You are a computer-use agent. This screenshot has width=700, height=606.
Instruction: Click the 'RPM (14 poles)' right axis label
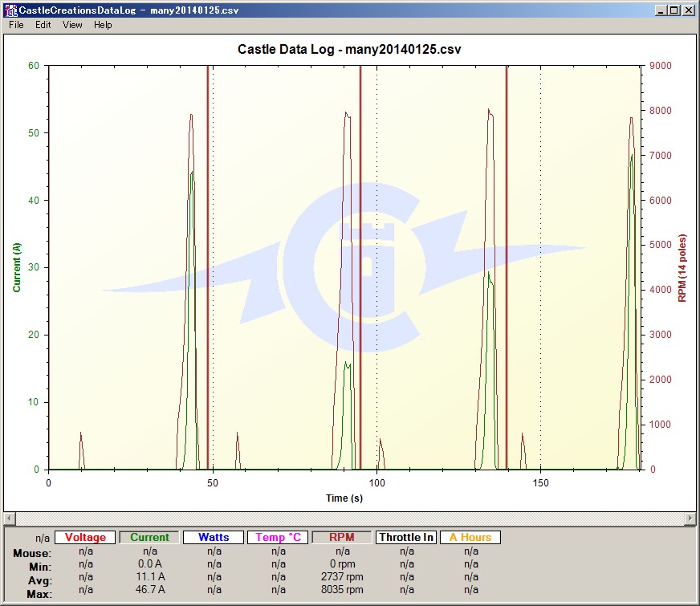(x=682, y=267)
